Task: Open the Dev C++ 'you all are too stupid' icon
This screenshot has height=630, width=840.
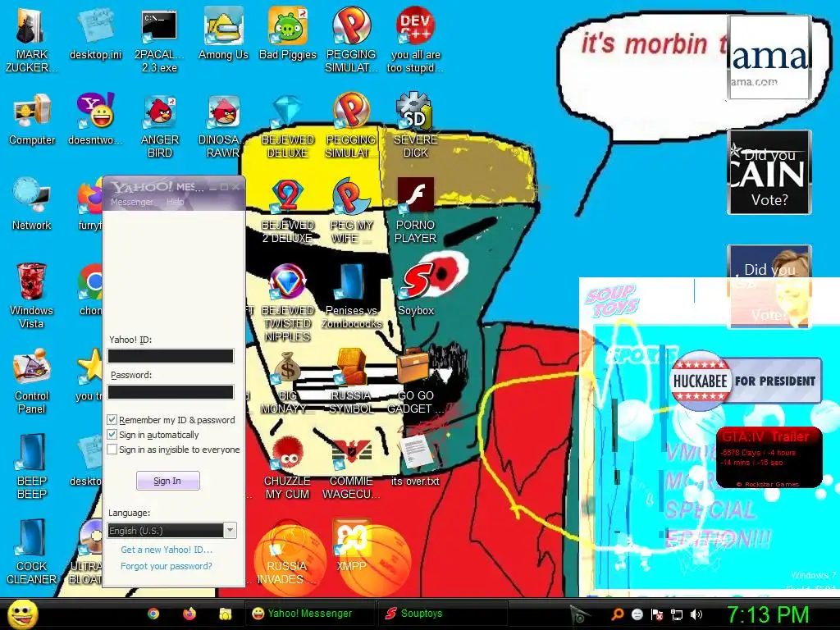Action: (x=415, y=39)
